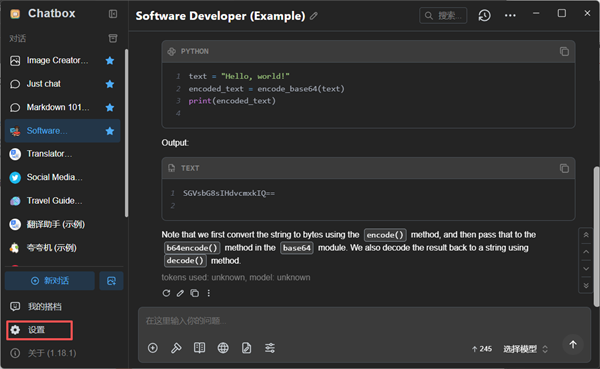
Task: Click the 新对话 new chat button
Action: pyautogui.click(x=50, y=281)
